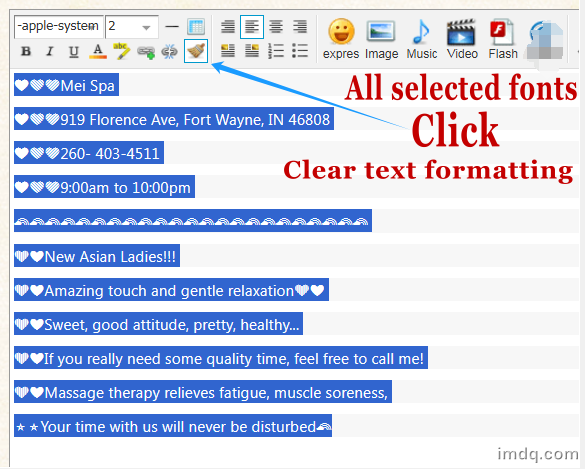Insert a horizontal line
This screenshot has height=469, width=585.
pos(172,26)
